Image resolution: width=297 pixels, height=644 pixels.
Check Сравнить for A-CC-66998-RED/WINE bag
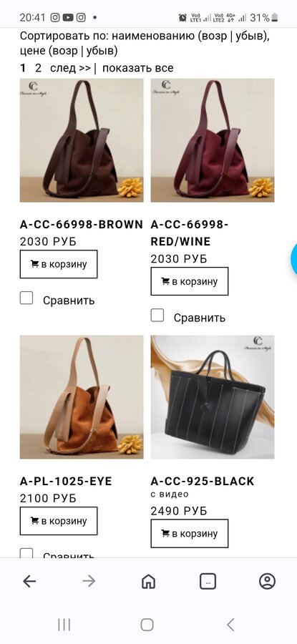coord(157,315)
